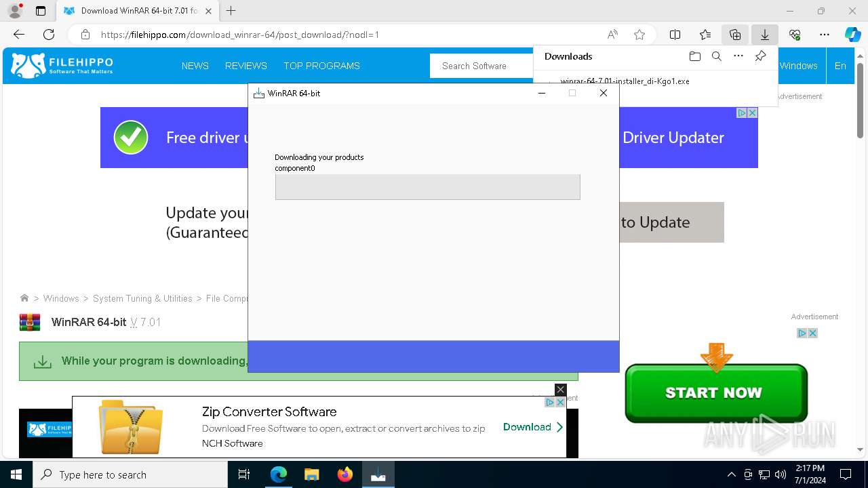Viewport: 868px width, 488px height.
Task: Open System Tuning & Utilities breadcrumb
Action: [142, 298]
